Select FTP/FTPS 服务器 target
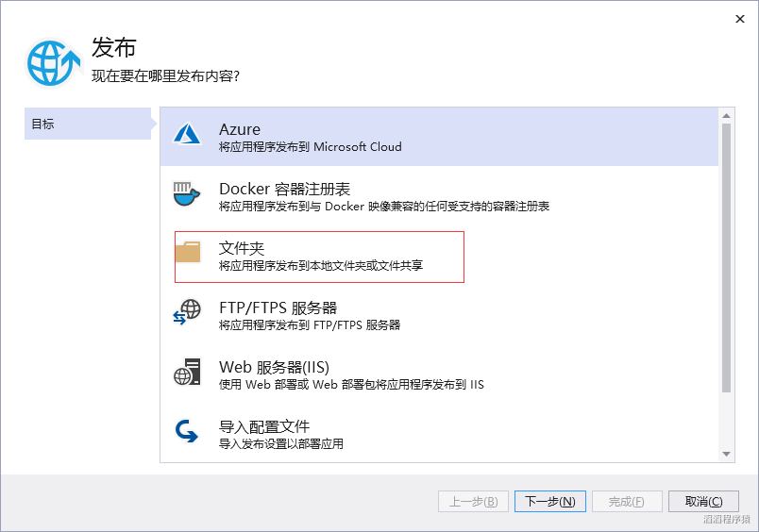 point(439,315)
